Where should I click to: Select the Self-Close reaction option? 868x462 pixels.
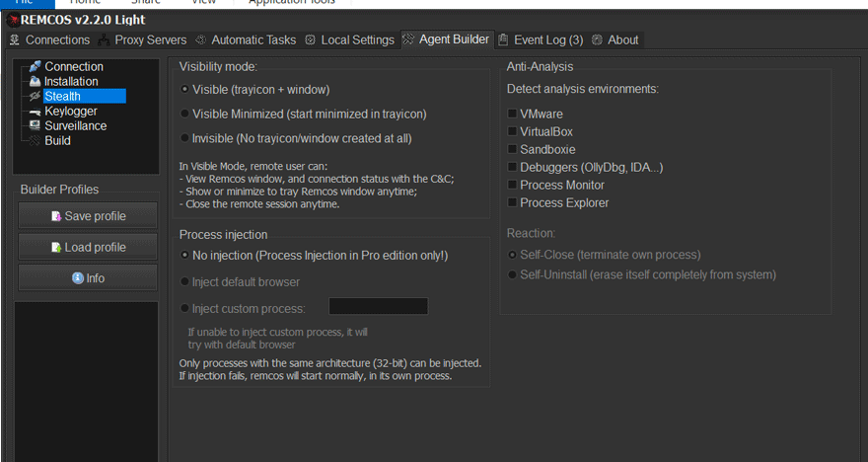[512, 255]
